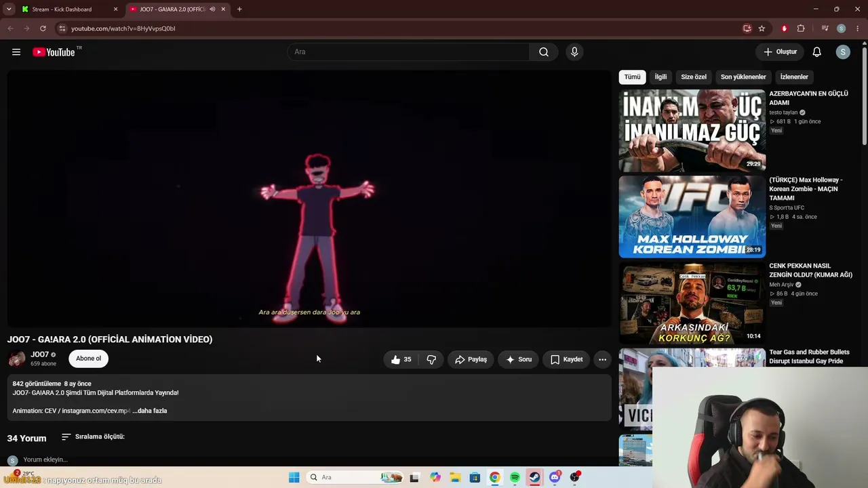Click the video player to pause
Viewport: 868px width, 488px height.
click(x=309, y=199)
